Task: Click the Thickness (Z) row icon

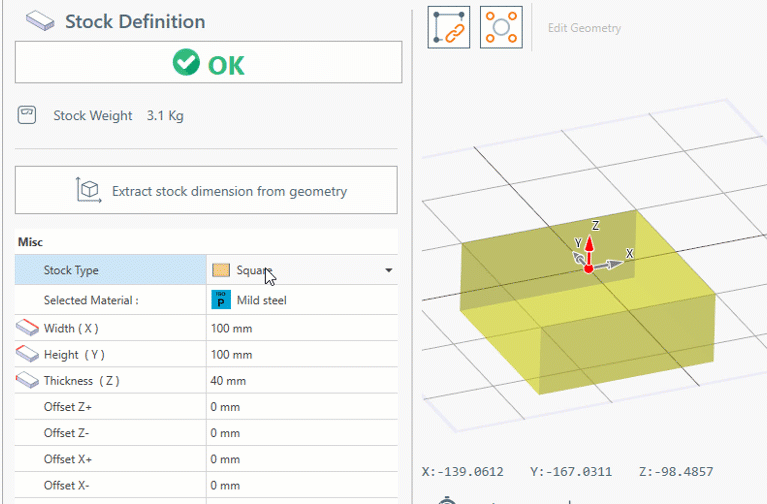Action: (27, 380)
